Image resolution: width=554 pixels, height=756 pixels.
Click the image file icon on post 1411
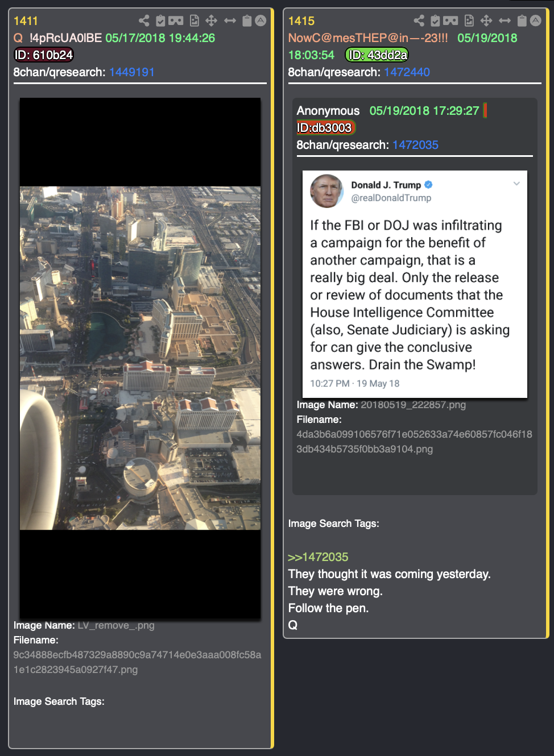(195, 21)
